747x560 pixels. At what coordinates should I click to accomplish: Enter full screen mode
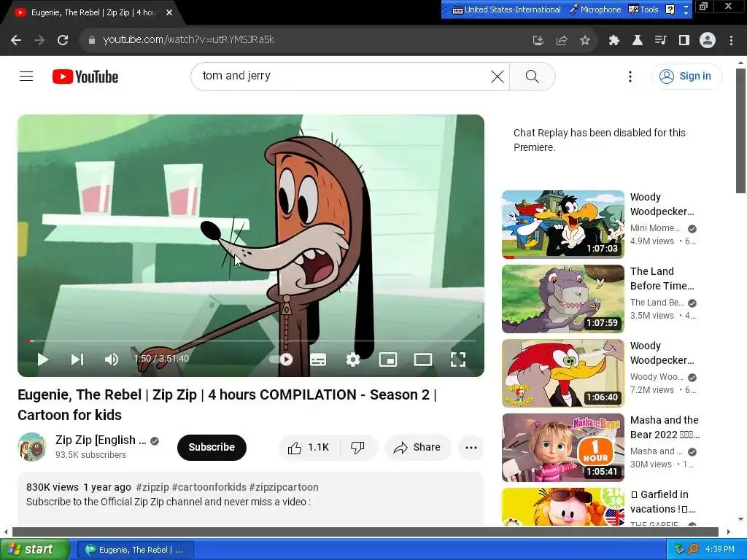point(458,359)
